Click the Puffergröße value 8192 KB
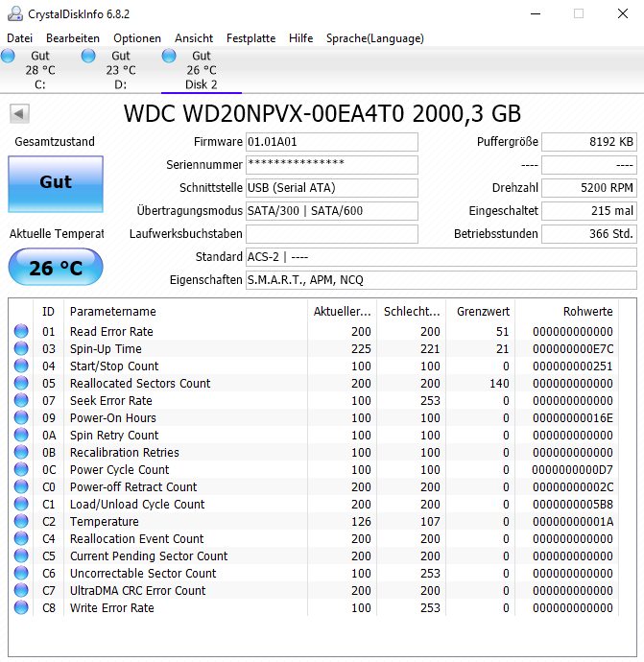This screenshot has height=662, width=644. [x=589, y=142]
